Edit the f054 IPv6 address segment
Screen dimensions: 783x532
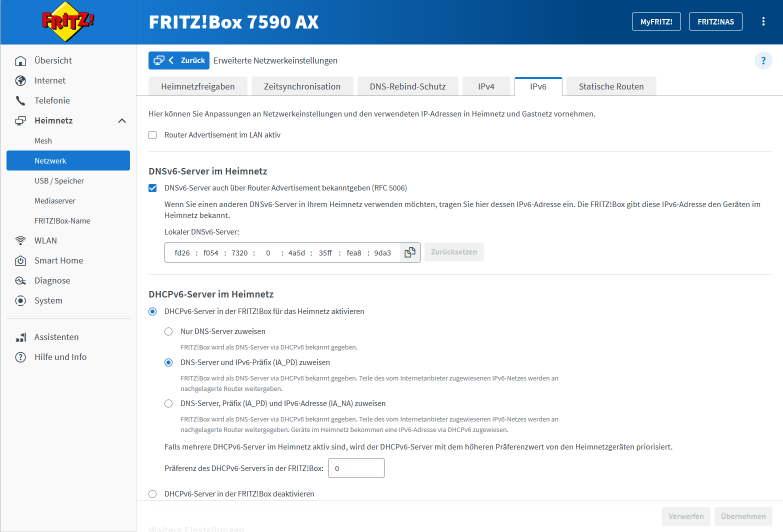210,253
